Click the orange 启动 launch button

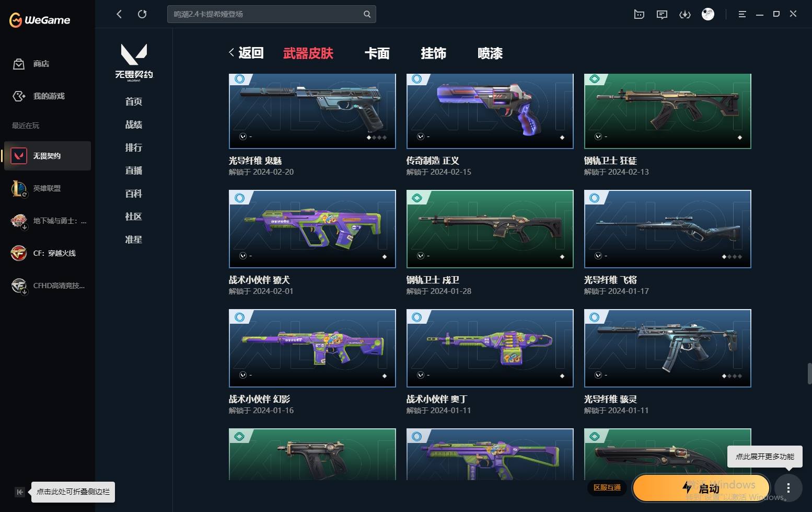[701, 488]
